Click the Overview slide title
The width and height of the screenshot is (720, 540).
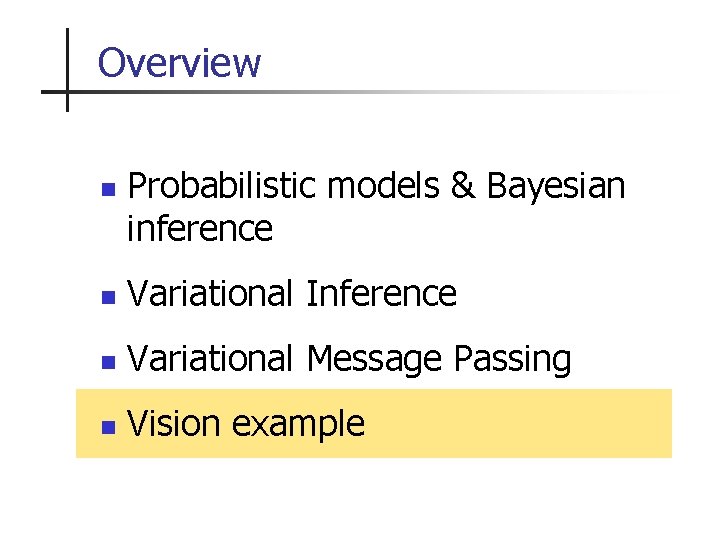point(179,63)
